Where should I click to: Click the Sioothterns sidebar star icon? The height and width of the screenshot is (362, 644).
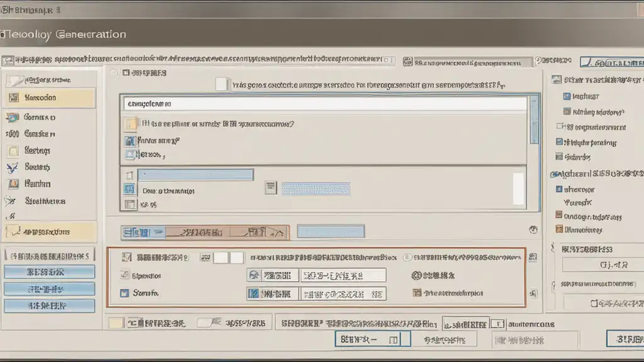11,200
